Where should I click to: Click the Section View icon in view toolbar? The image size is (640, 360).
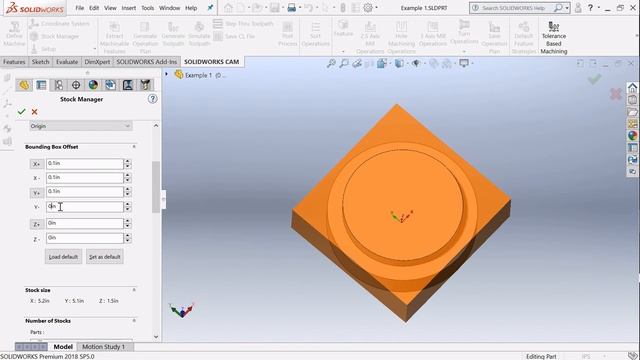[369, 63]
